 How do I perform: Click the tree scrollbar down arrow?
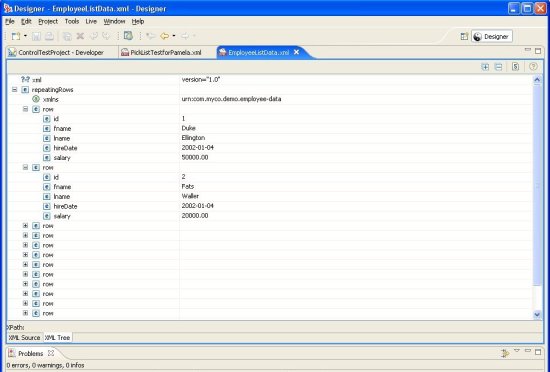[537, 315]
